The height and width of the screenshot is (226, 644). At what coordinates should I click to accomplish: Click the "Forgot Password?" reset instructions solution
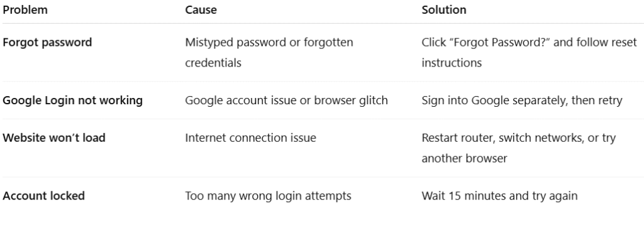point(530,53)
